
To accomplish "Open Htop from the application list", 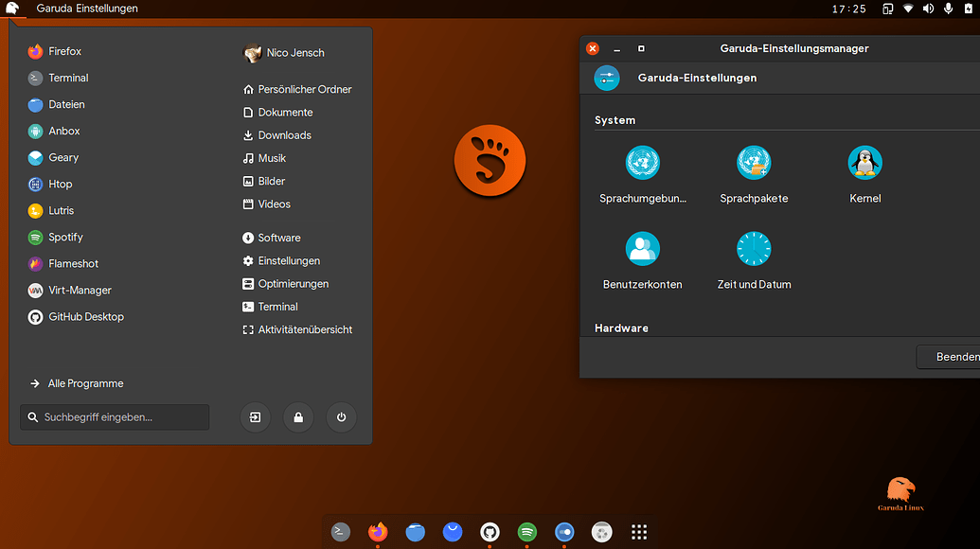I will tap(58, 184).
